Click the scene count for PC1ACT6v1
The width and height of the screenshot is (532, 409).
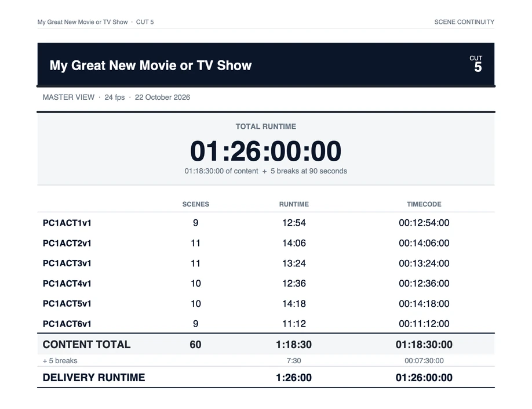pos(196,324)
